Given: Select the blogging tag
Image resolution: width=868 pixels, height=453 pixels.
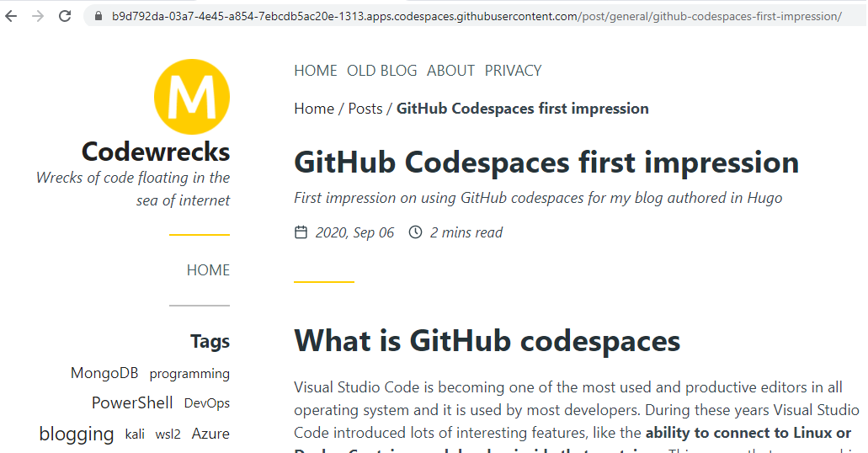Looking at the screenshot, I should click(x=77, y=434).
